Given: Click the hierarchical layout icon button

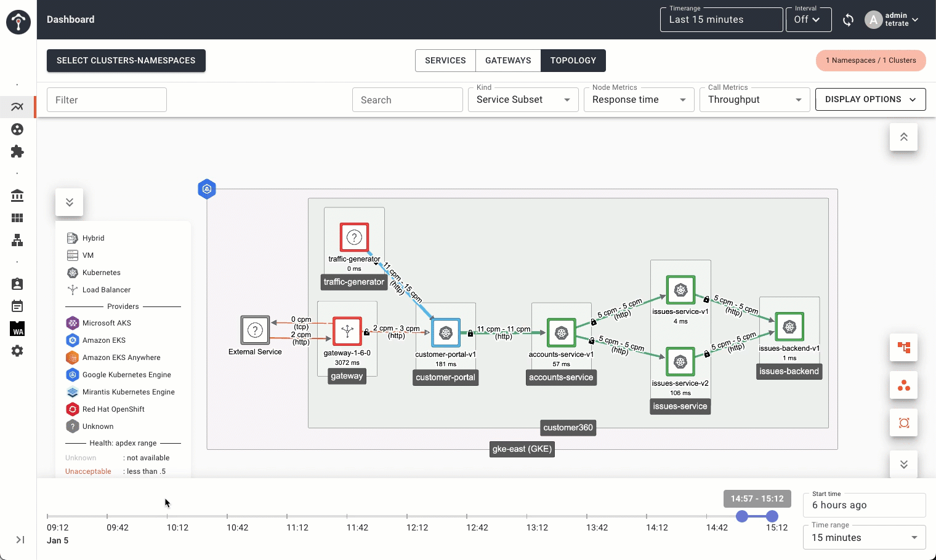Looking at the screenshot, I should pos(903,348).
